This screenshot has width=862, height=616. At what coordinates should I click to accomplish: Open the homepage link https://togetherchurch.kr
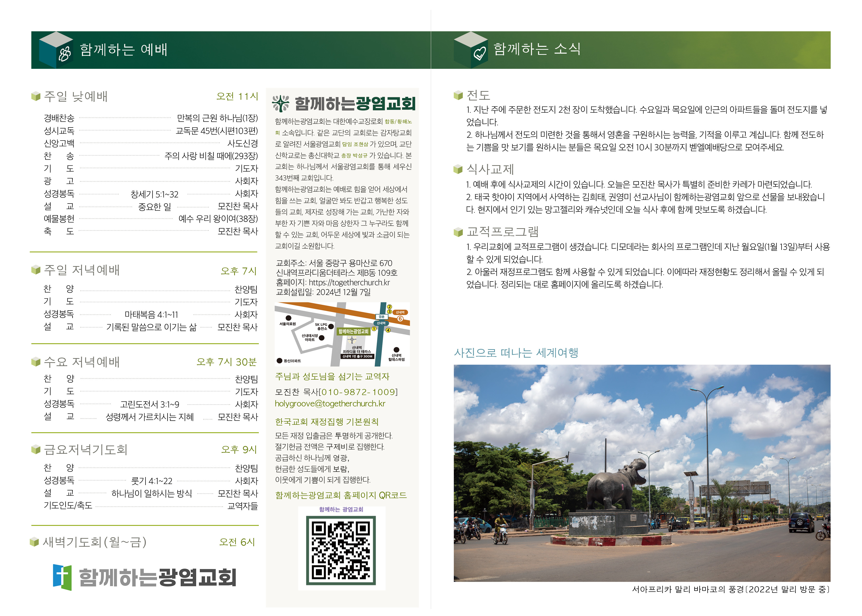[349, 282]
